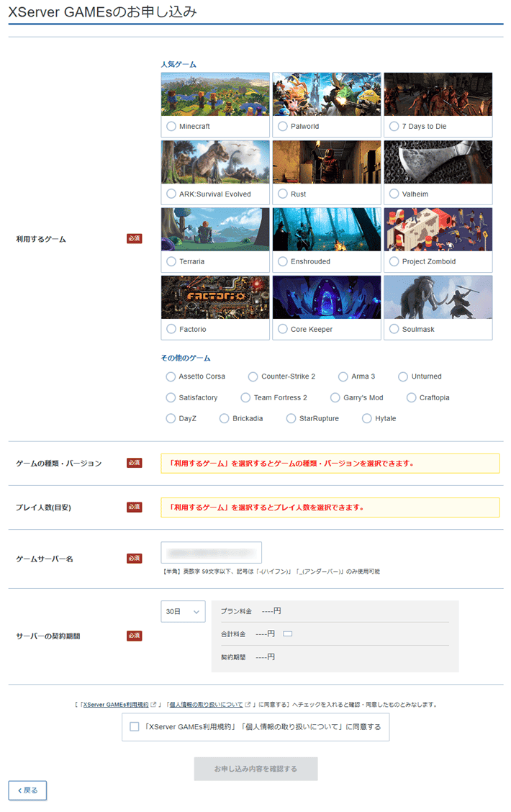Click the 戻る back button
The image size is (511, 812).
(27, 790)
